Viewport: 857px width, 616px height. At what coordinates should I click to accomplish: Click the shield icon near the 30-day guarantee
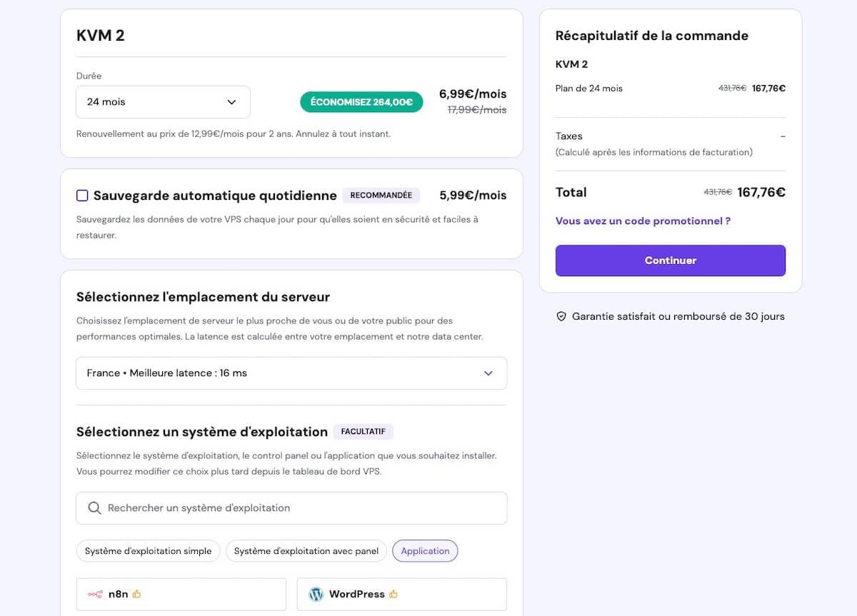[561, 316]
